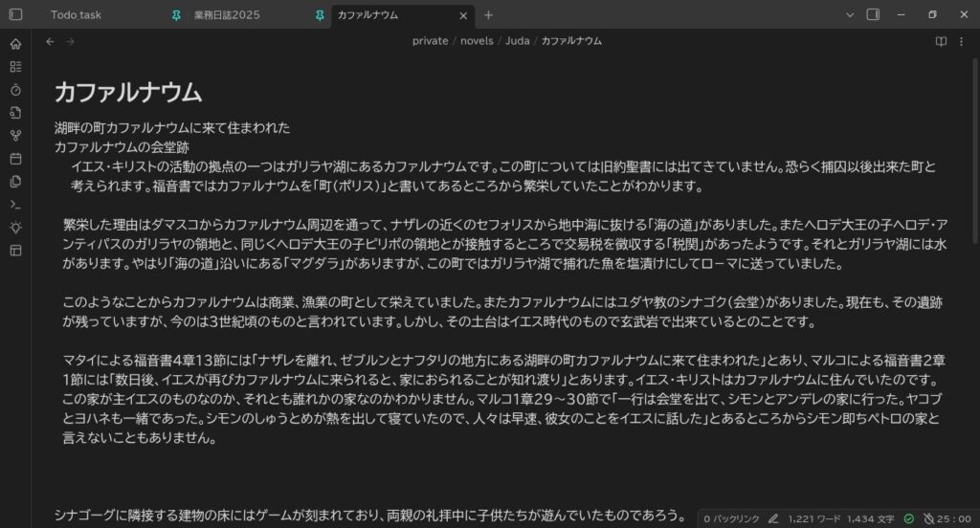Toggle the right sidebar panel

pos(873,15)
